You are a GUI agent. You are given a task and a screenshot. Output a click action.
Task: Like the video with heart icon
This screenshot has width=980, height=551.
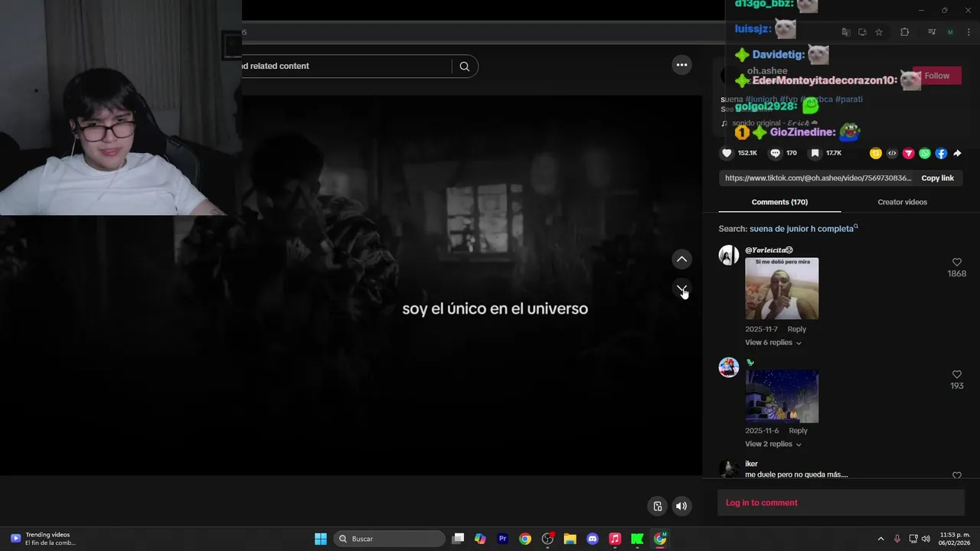727,153
